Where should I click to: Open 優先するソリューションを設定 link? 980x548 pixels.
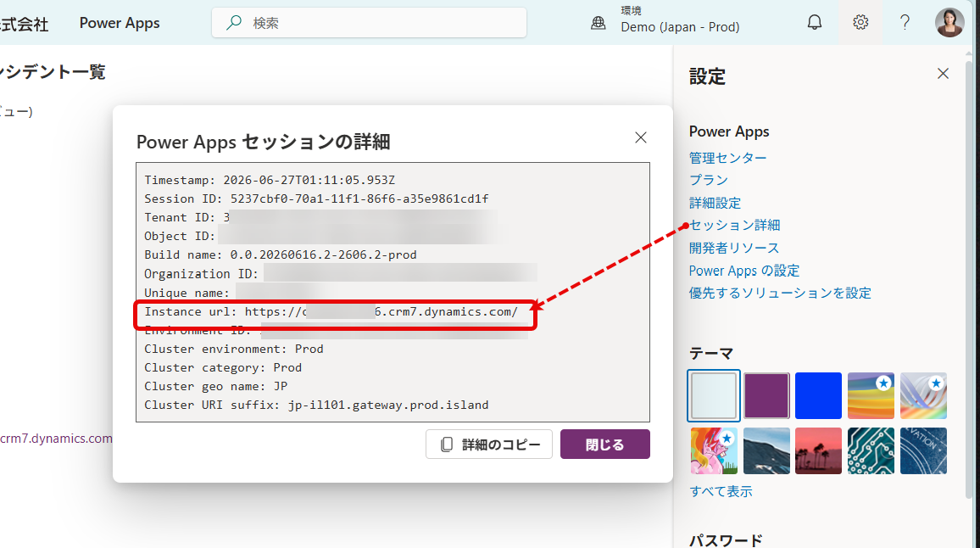tap(780, 293)
